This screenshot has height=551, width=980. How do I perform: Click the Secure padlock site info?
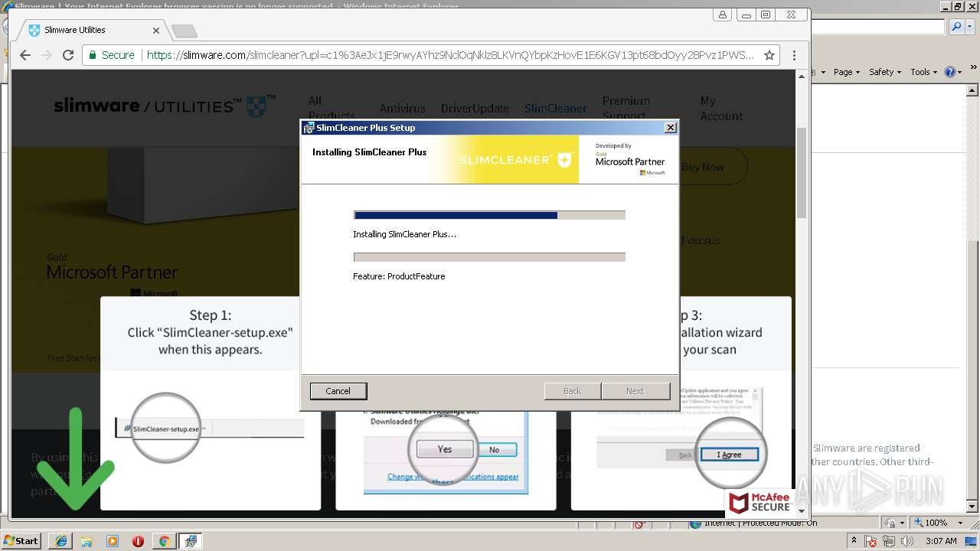click(x=112, y=55)
